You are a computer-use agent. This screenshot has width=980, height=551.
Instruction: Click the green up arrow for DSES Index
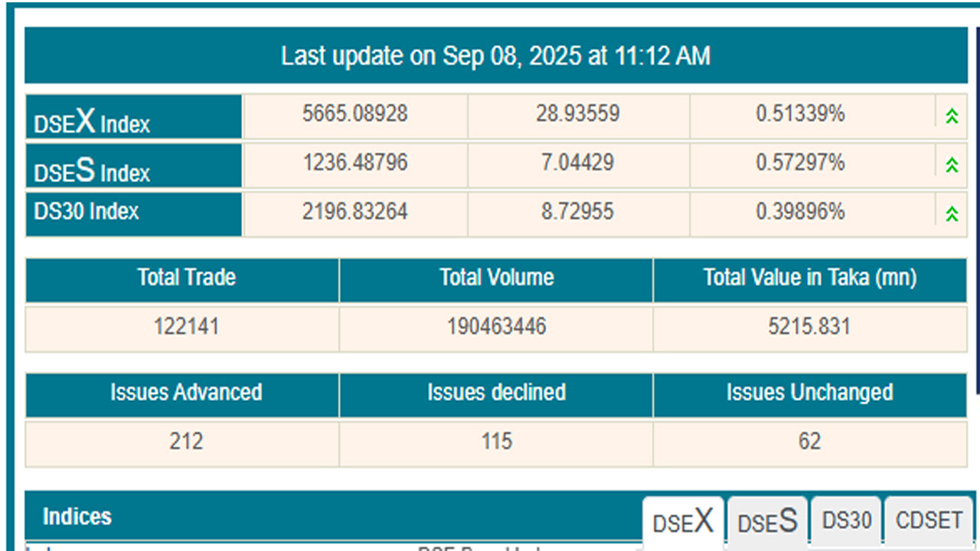point(952,165)
